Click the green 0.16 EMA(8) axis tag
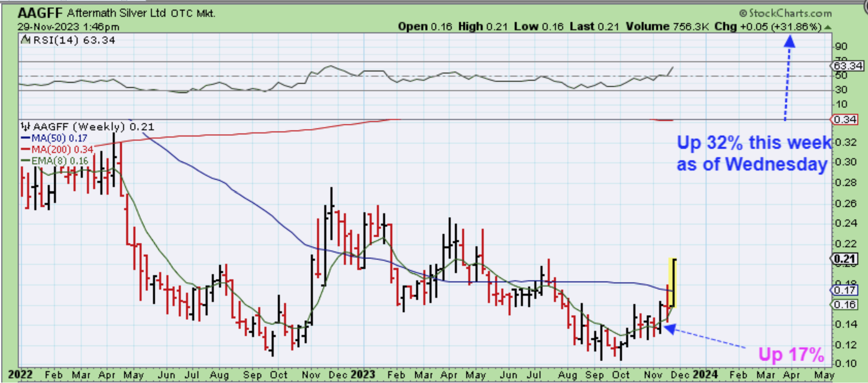 pos(844,305)
